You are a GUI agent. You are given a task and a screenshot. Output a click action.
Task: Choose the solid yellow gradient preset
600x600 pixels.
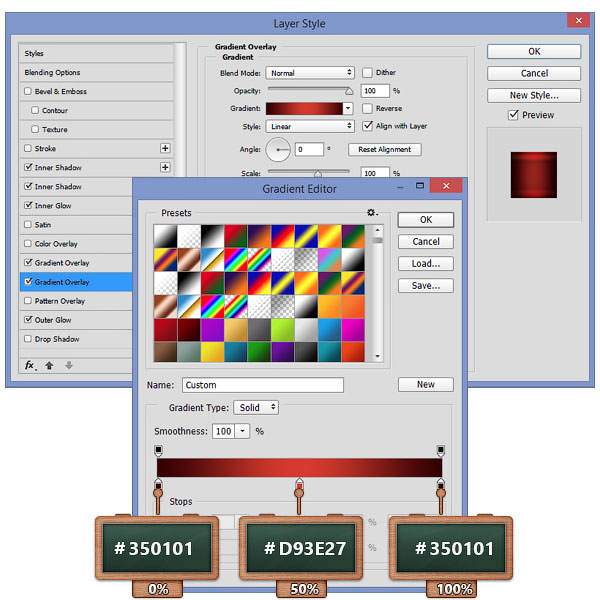[x=212, y=352]
